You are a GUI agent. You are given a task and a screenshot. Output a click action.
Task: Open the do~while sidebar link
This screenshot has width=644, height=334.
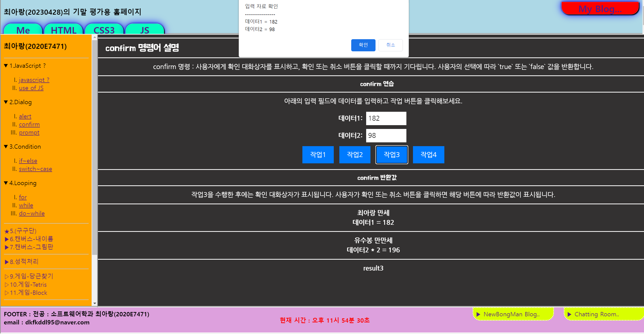(32, 213)
